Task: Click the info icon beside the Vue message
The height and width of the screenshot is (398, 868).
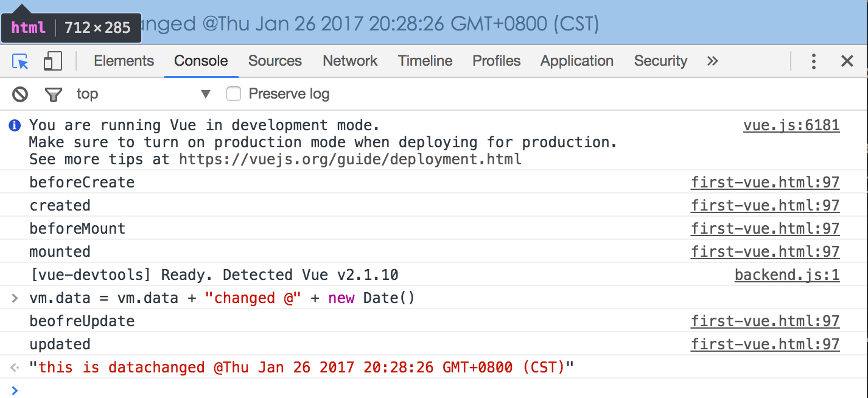Action: [x=15, y=126]
